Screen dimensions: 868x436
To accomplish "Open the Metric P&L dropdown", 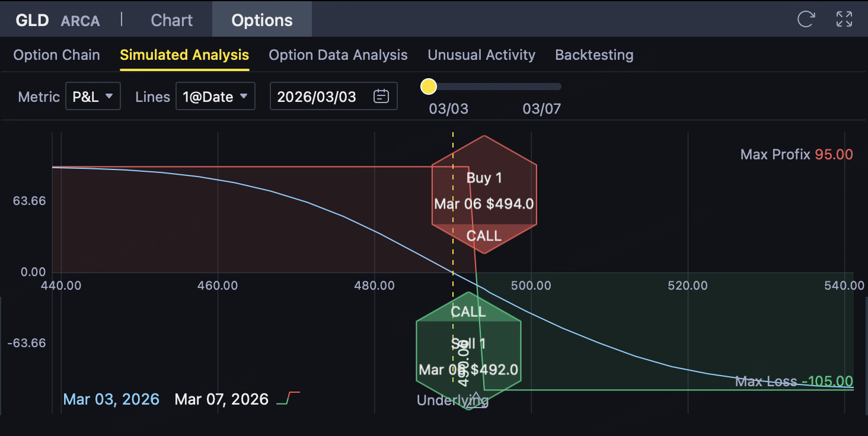I will pos(92,97).
